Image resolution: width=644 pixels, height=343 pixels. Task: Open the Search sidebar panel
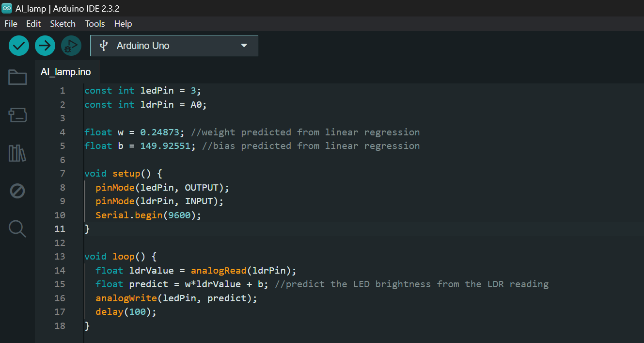(x=17, y=229)
